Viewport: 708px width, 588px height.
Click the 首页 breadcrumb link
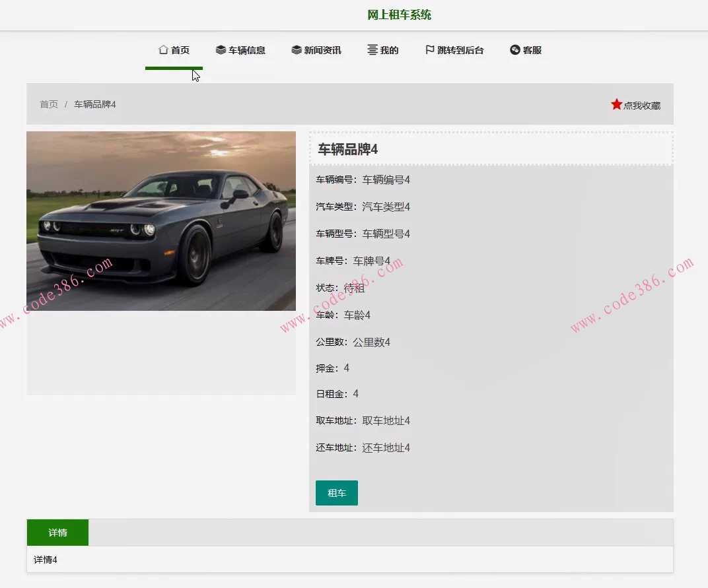49,104
